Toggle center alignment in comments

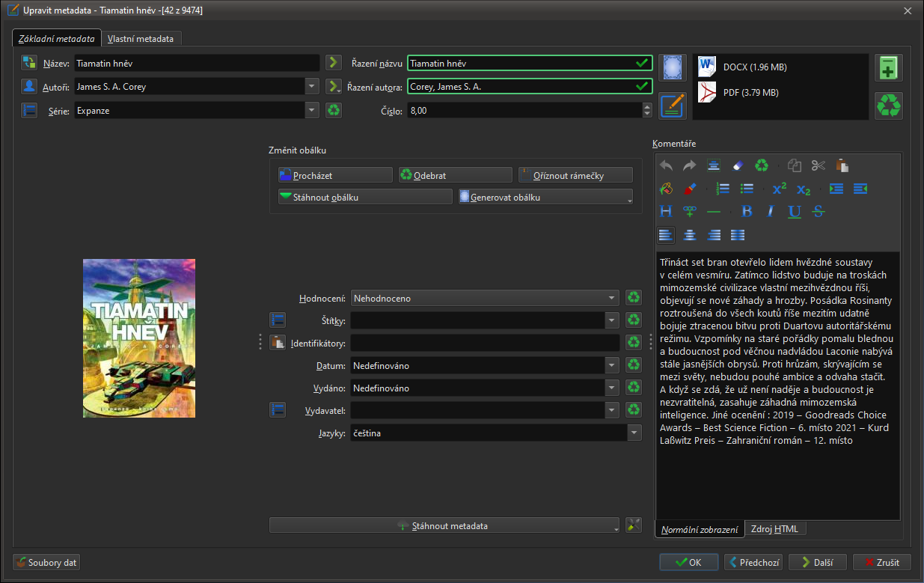pos(690,235)
